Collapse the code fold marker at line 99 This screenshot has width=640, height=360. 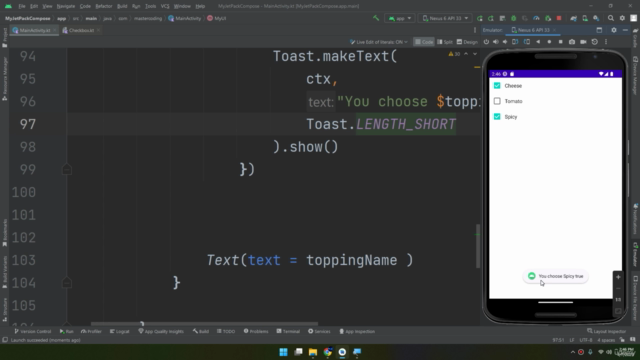pos(67,169)
